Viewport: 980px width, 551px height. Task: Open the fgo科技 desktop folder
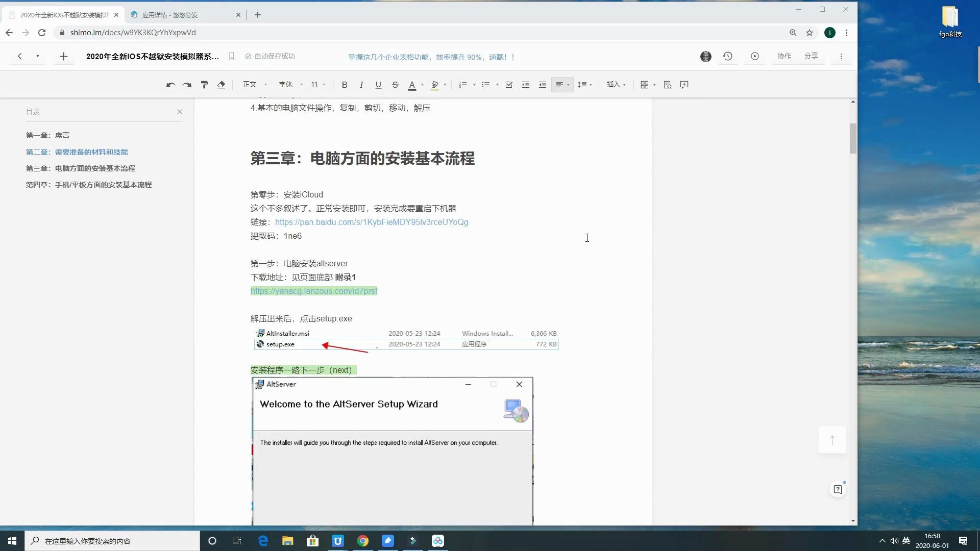pyautogui.click(x=950, y=22)
